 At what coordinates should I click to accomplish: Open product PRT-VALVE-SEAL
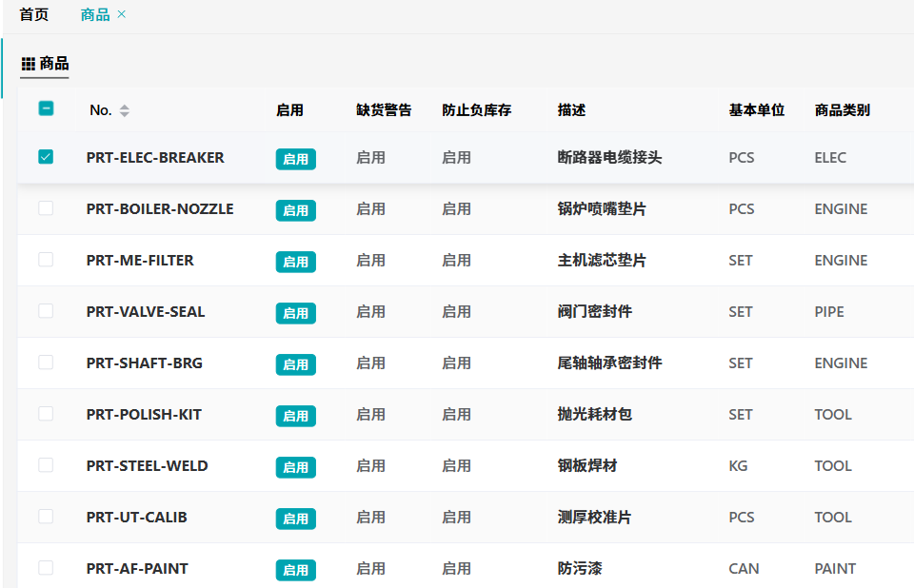pyautogui.click(x=145, y=312)
